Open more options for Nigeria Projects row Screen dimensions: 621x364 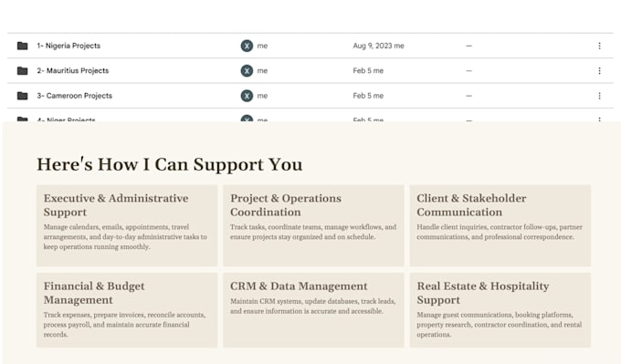tap(599, 46)
